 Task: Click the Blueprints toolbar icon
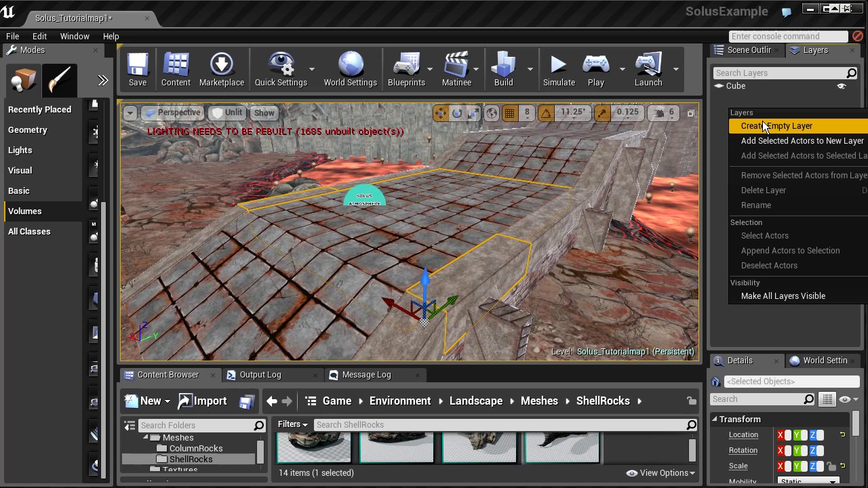[x=406, y=70]
